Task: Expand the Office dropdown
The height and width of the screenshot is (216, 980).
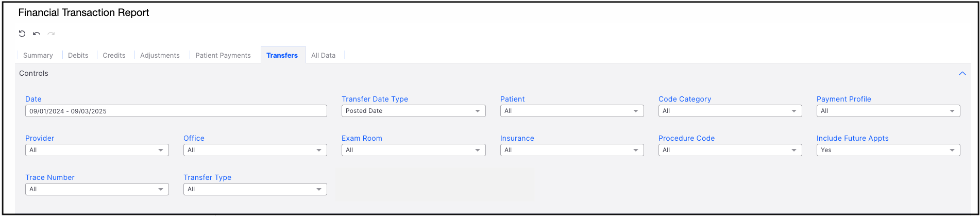Action: coord(255,150)
